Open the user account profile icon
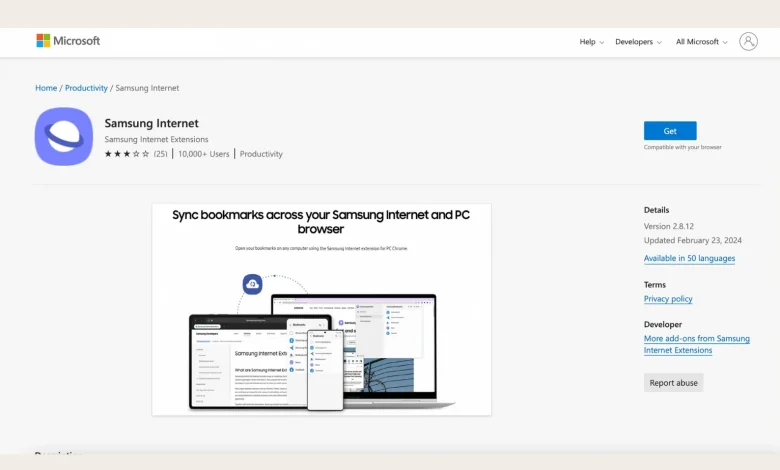 tap(748, 41)
